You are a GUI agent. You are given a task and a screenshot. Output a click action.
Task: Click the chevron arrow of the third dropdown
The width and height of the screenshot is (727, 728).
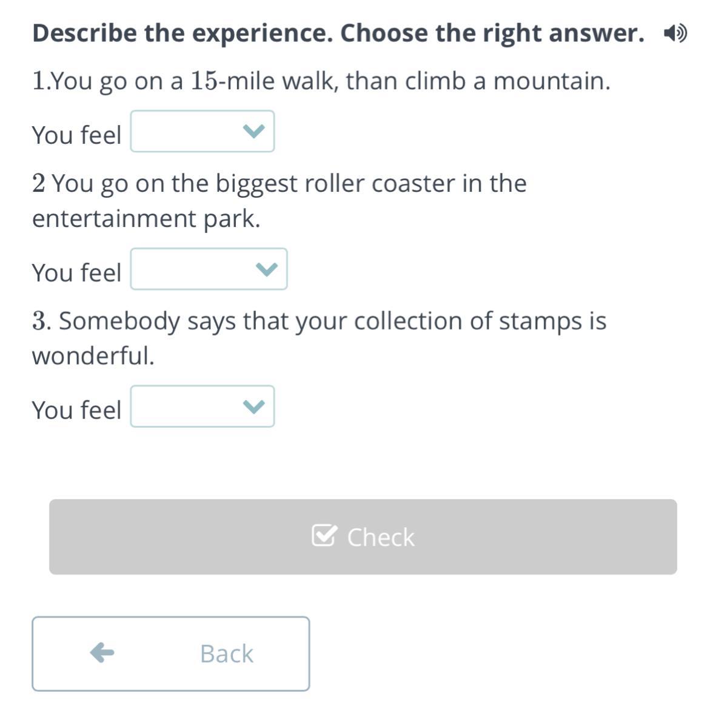253,406
